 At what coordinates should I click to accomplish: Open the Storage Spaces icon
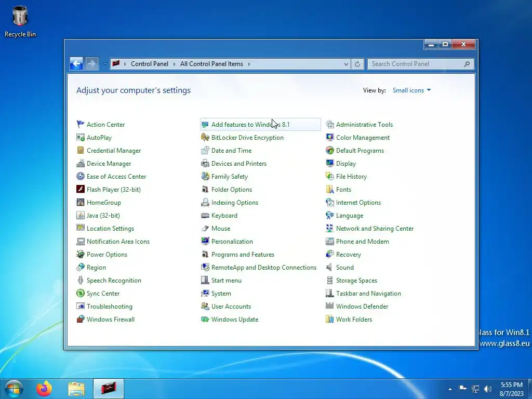[330, 280]
